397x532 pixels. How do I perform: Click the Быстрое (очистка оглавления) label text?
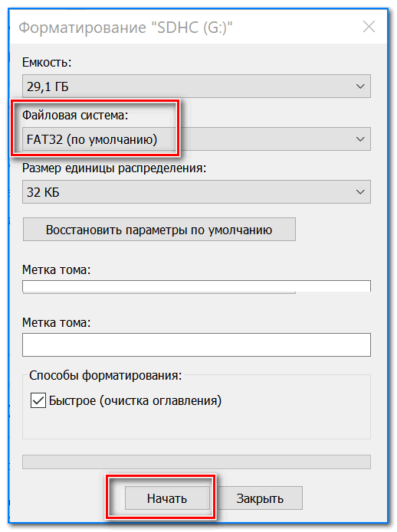[x=135, y=400]
